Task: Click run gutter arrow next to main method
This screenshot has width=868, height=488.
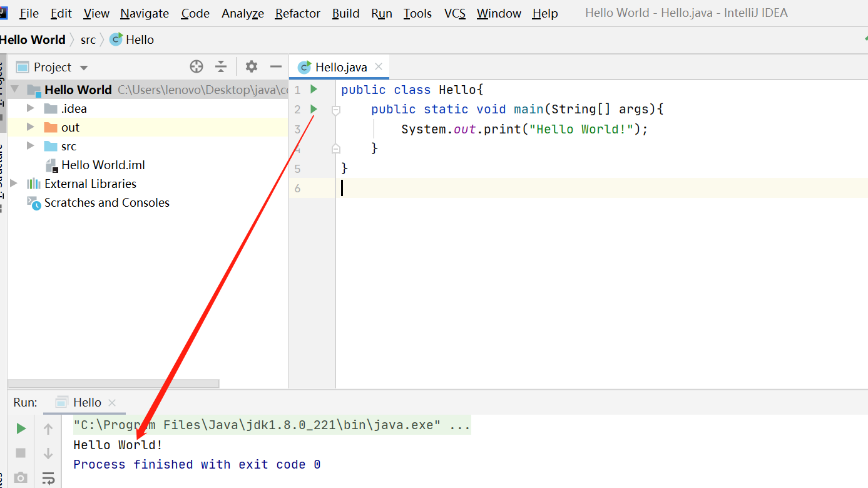Action: (314, 109)
